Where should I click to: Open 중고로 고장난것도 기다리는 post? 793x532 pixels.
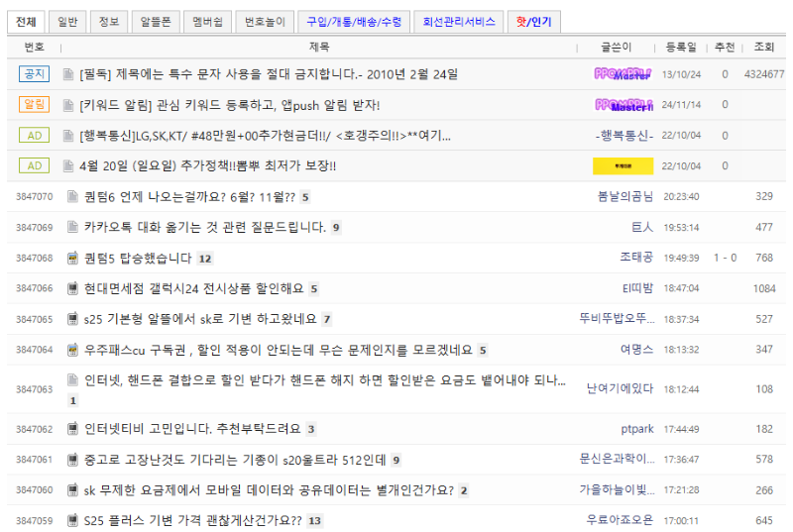coord(235,460)
